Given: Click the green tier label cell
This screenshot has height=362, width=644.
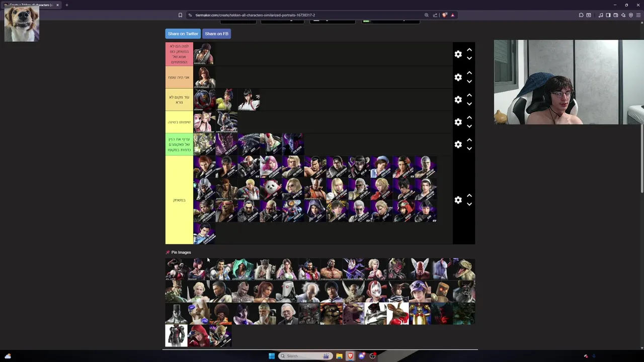Looking at the screenshot, I should click(179, 144).
